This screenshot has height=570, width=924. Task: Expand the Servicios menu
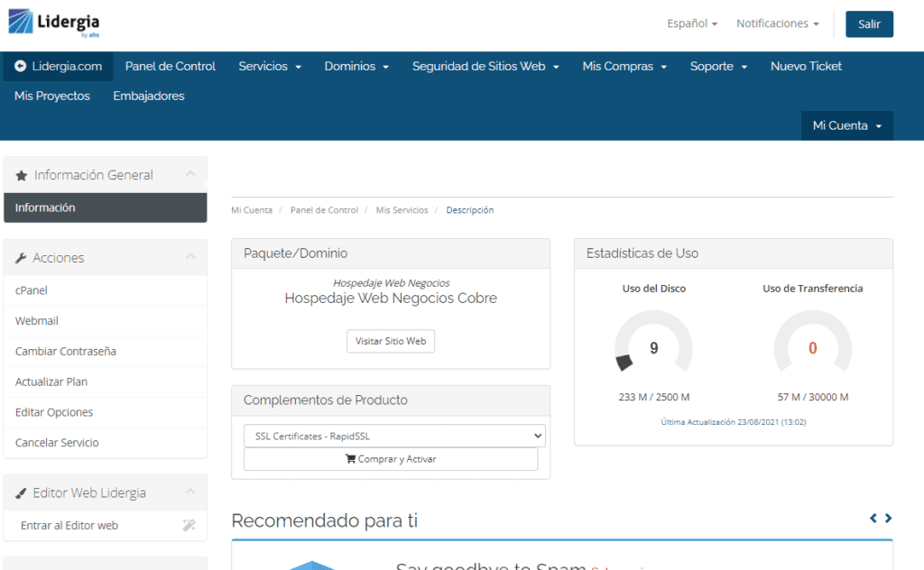pos(270,66)
